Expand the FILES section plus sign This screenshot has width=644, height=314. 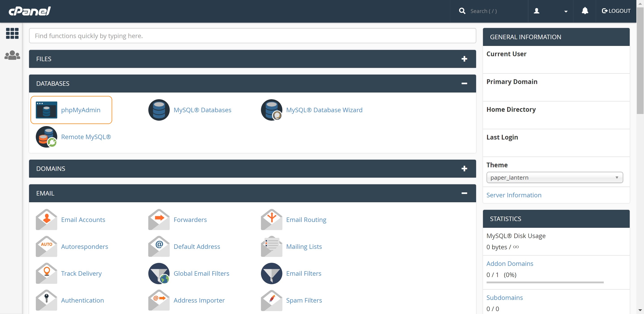coord(464,59)
